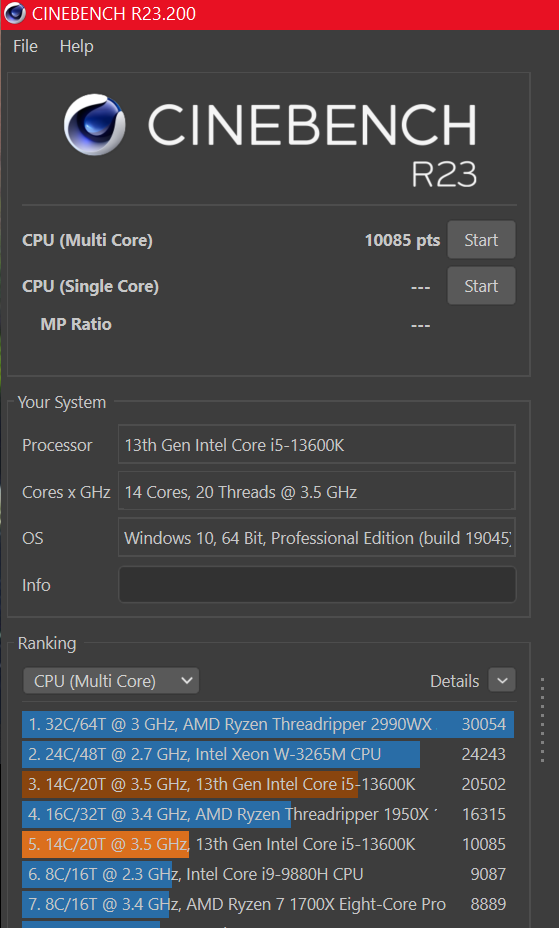The image size is (559, 928).
Task: Click into the Info text field
Action: click(317, 585)
